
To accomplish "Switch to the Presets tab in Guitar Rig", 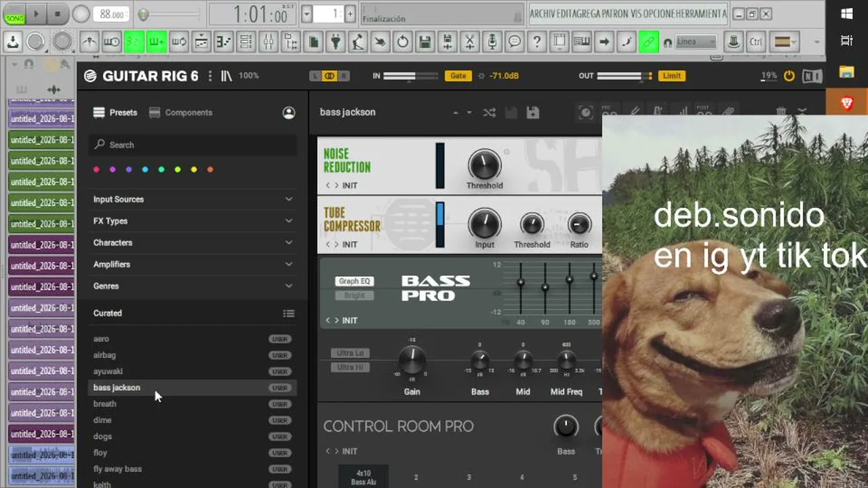I will (115, 113).
